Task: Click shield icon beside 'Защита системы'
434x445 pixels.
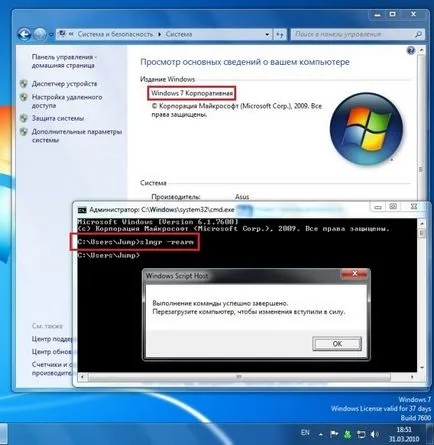Action: coord(24,118)
